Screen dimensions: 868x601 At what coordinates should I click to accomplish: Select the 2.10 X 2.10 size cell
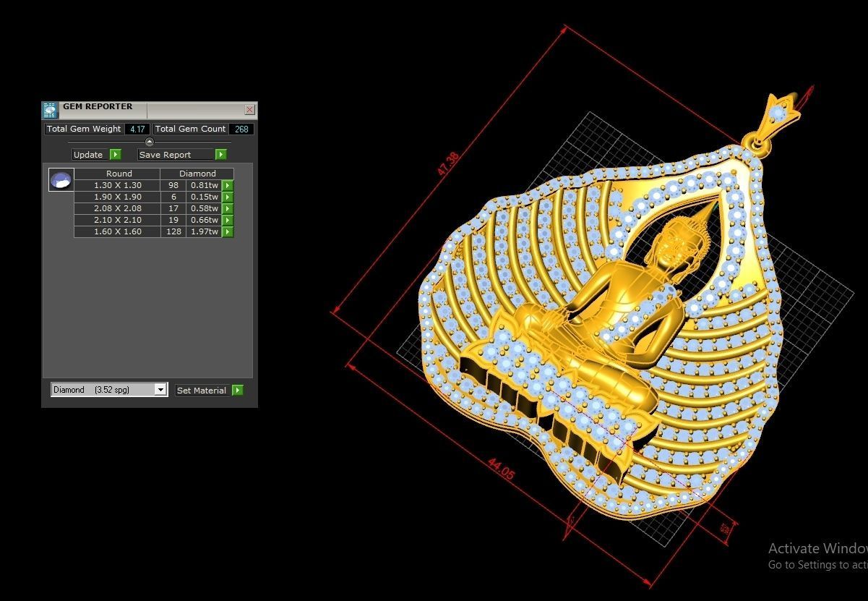coord(118,220)
